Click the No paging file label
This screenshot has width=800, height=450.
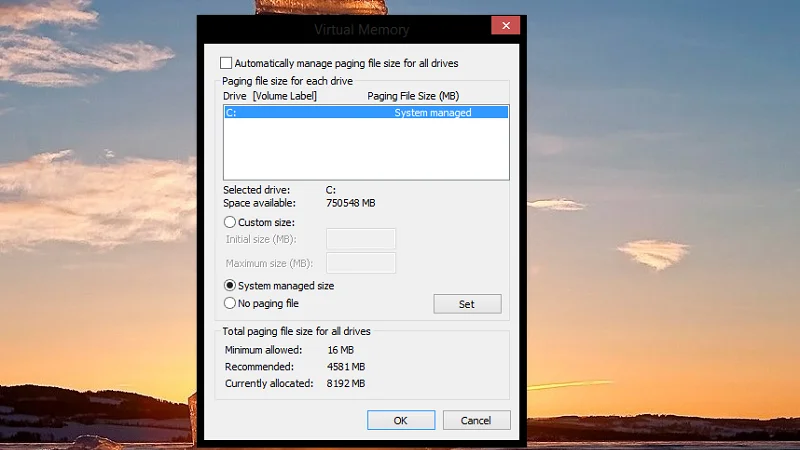(268, 304)
